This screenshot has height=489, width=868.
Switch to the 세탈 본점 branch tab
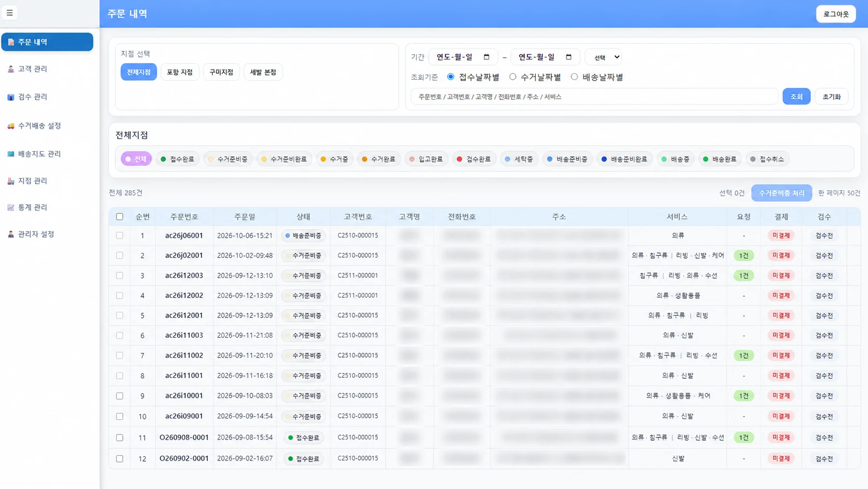(x=263, y=72)
